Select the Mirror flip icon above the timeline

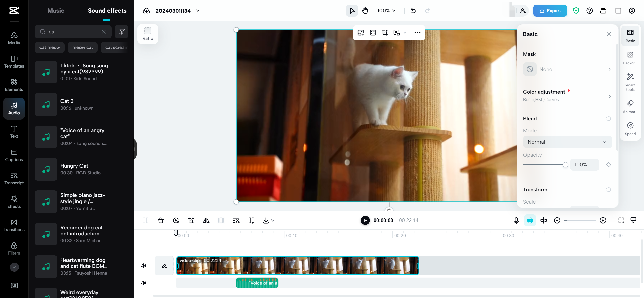(206, 220)
